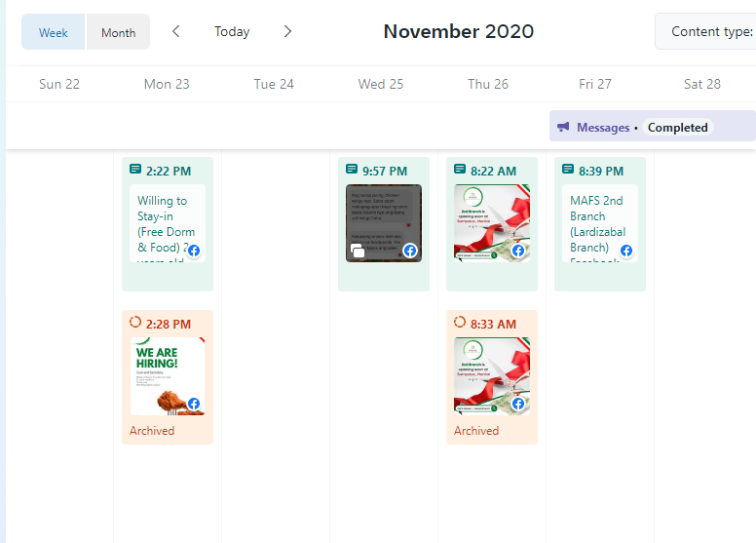Open the 8:22 AM branch opening post thumbnail

pos(492,223)
